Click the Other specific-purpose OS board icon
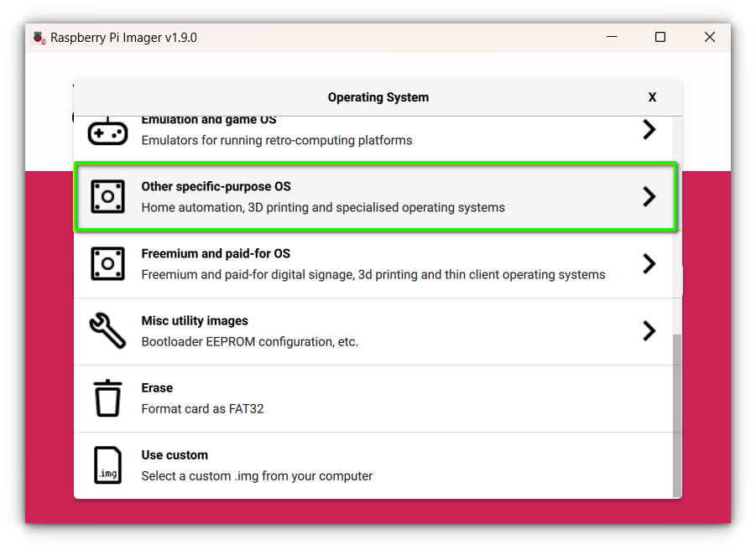The width and height of the screenshot is (756, 550). (x=107, y=196)
